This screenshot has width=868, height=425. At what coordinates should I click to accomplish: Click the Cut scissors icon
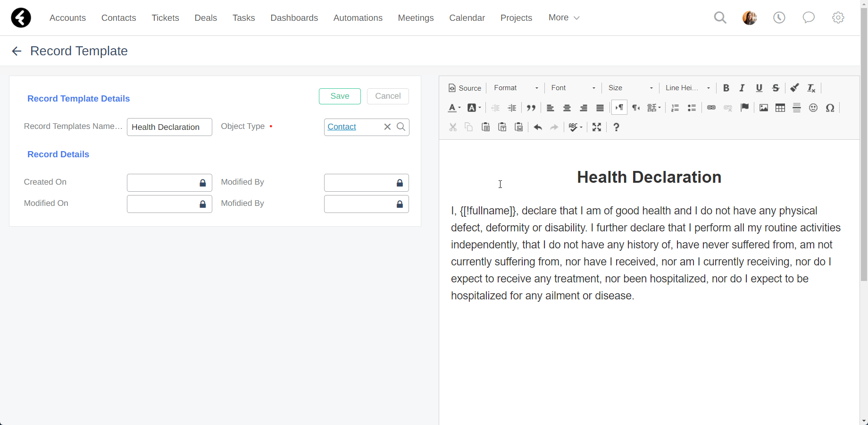(453, 127)
